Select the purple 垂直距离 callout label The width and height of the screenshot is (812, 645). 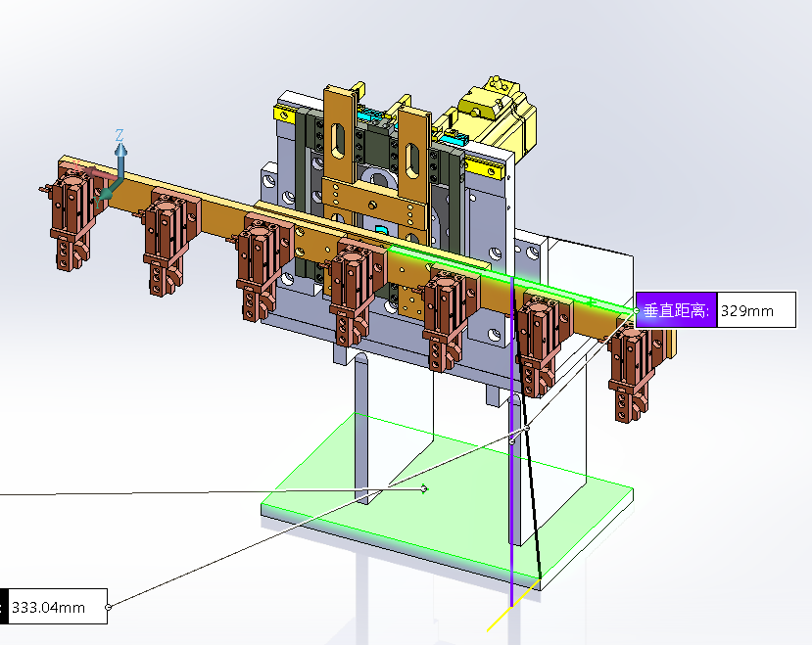click(676, 310)
